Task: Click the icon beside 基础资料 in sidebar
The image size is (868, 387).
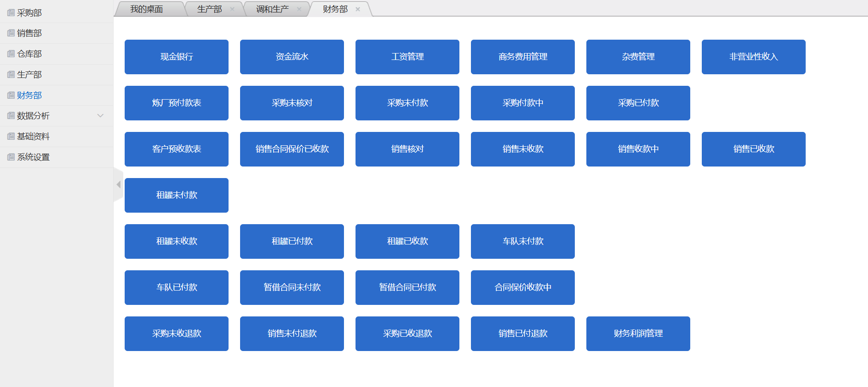Action: click(11, 137)
